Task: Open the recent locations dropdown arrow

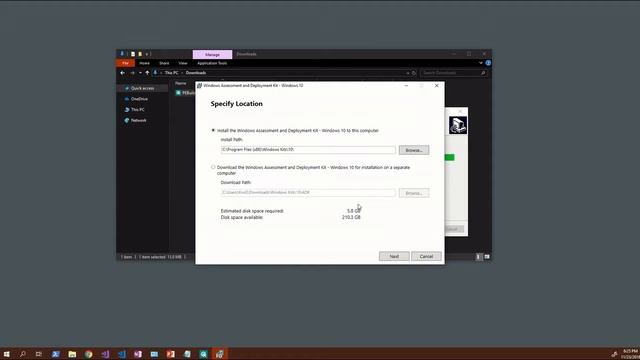Action: [x=140, y=73]
